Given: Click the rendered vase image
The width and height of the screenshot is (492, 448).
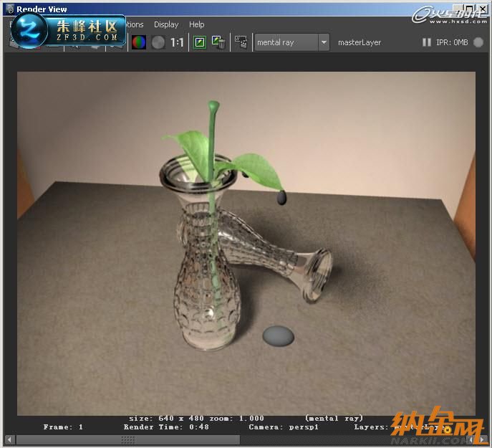Looking at the screenshot, I should (x=246, y=244).
